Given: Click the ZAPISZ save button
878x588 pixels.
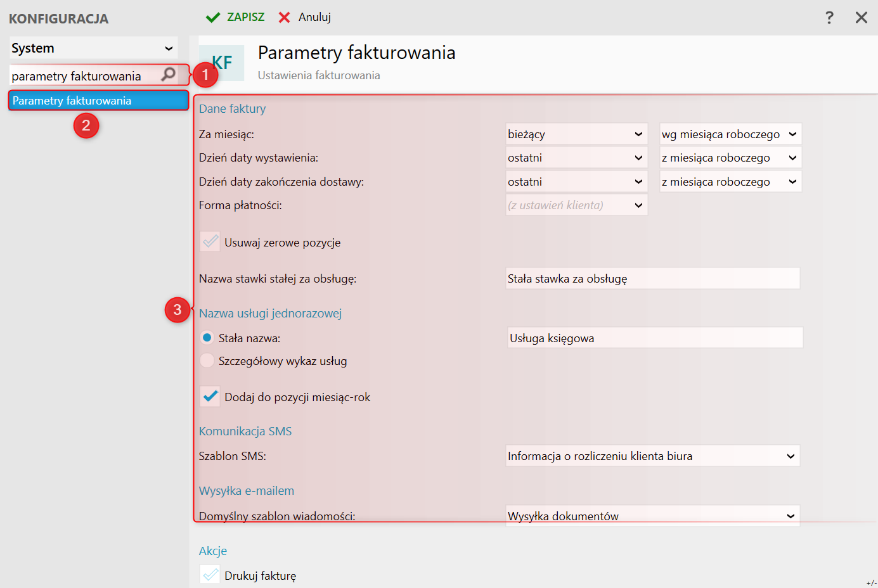Looking at the screenshot, I should tap(236, 17).
